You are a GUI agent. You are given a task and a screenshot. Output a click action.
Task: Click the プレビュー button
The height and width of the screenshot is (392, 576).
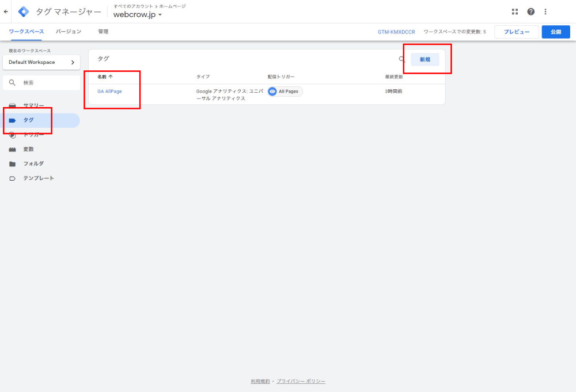click(x=517, y=32)
